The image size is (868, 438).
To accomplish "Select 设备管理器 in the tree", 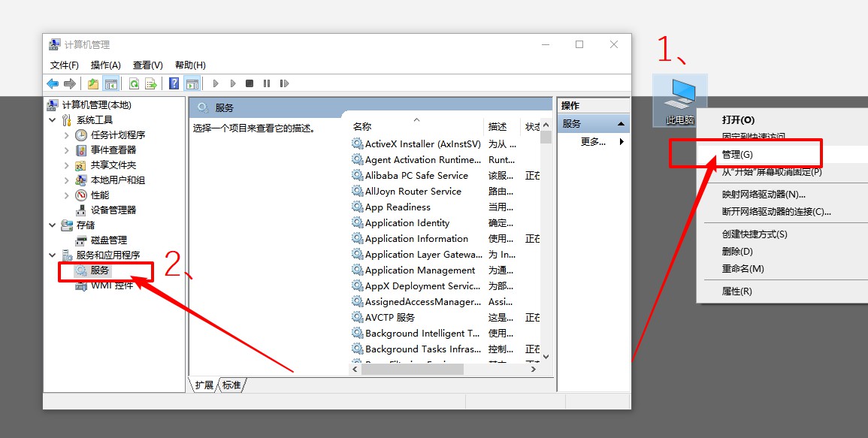I will pos(113,210).
